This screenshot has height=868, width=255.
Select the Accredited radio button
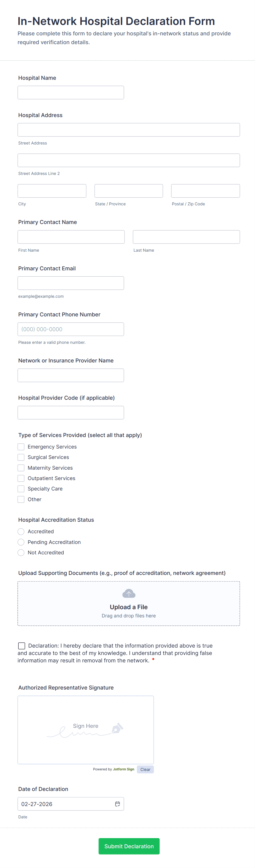coord(21,531)
